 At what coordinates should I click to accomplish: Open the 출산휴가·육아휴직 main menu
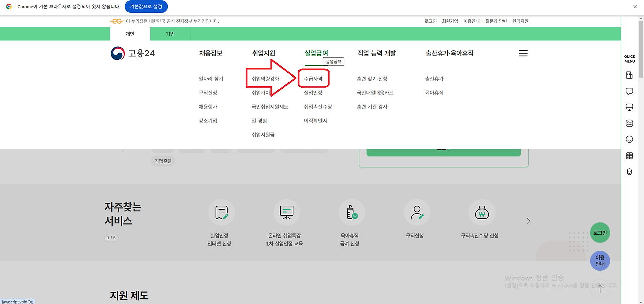pyautogui.click(x=449, y=53)
